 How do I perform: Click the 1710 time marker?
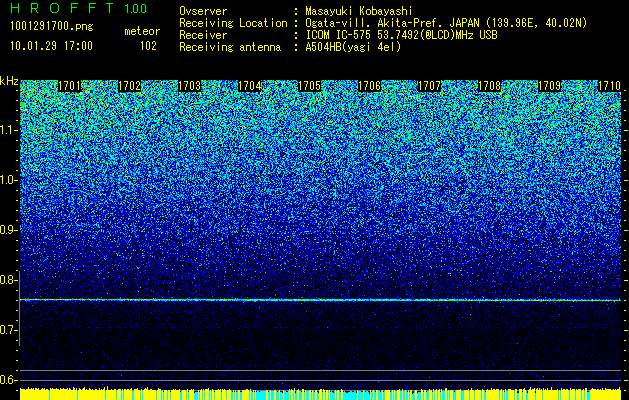(609, 86)
